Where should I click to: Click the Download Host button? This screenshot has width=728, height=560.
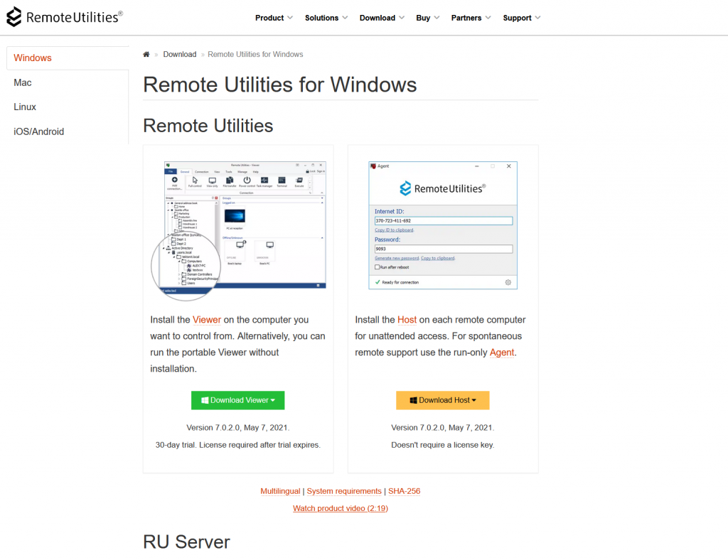tap(439, 400)
